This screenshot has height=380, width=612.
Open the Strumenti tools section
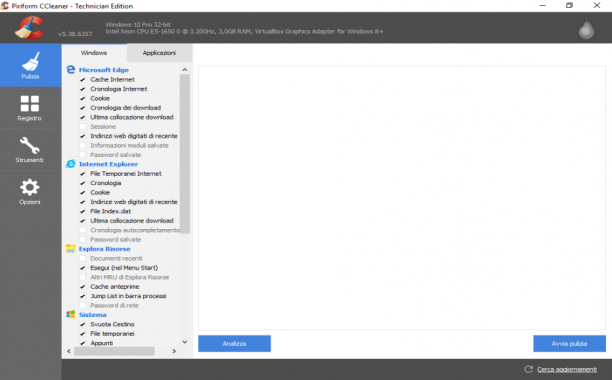click(30, 150)
